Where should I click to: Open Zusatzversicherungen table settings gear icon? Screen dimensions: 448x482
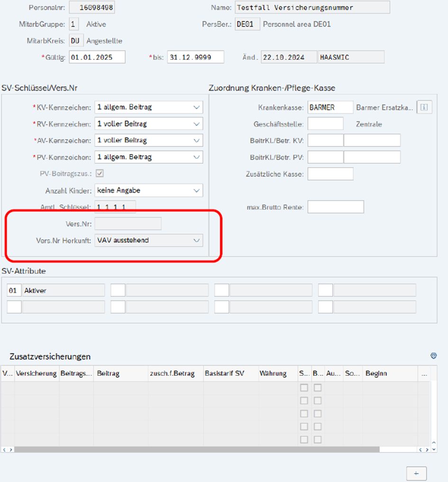tap(433, 356)
